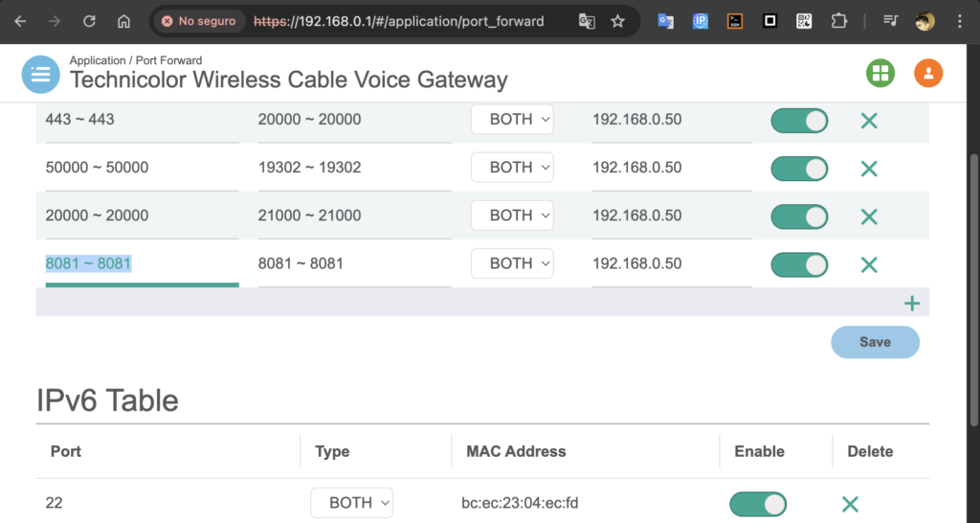The width and height of the screenshot is (980, 523).
Task: Open the orange user account icon
Action: tap(927, 73)
